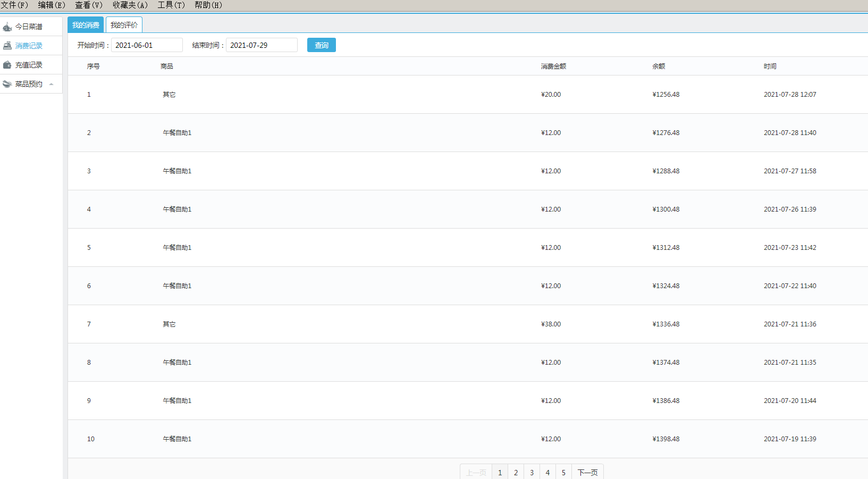Image resolution: width=868 pixels, height=479 pixels.
Task: Go to page 3 in pagination
Action: click(532, 472)
